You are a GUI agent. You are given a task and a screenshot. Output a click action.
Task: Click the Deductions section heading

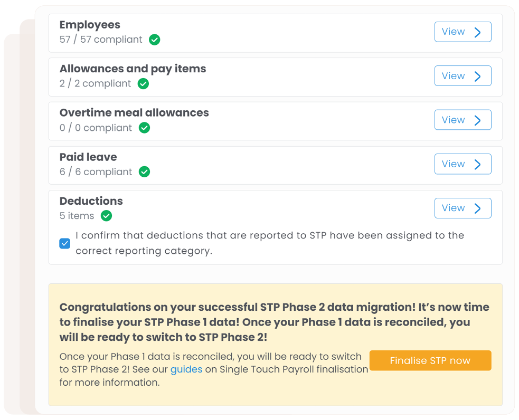91,201
